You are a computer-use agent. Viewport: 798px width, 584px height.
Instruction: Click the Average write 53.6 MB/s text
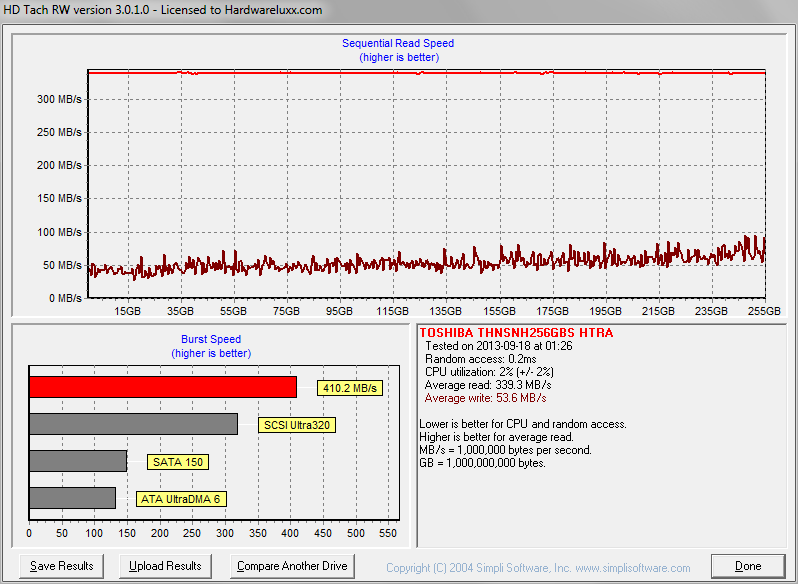(x=486, y=398)
